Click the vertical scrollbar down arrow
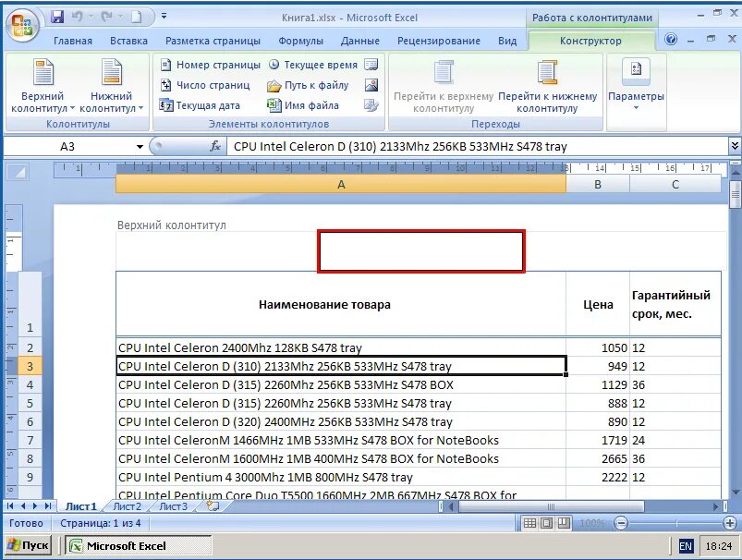 tap(736, 493)
